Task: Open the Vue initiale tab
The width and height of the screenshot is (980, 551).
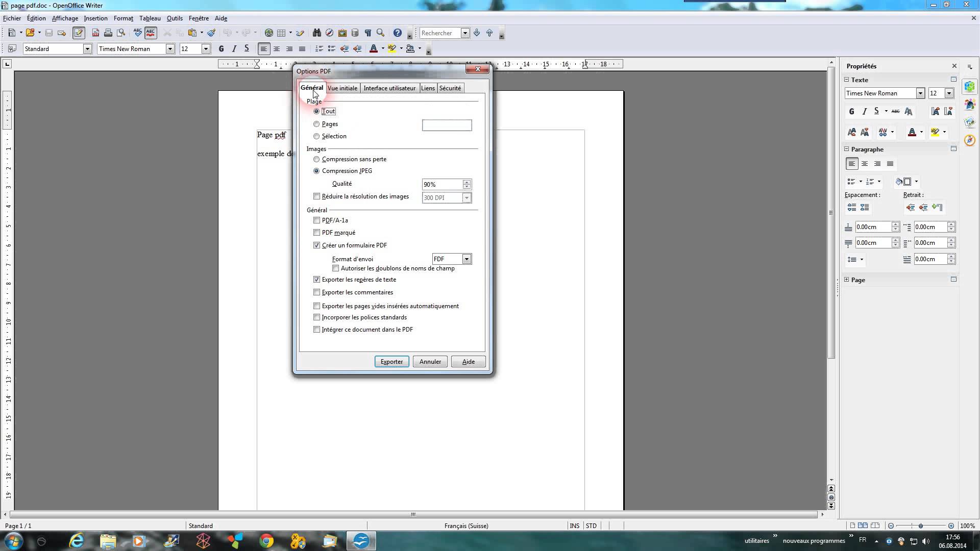Action: coord(342,88)
